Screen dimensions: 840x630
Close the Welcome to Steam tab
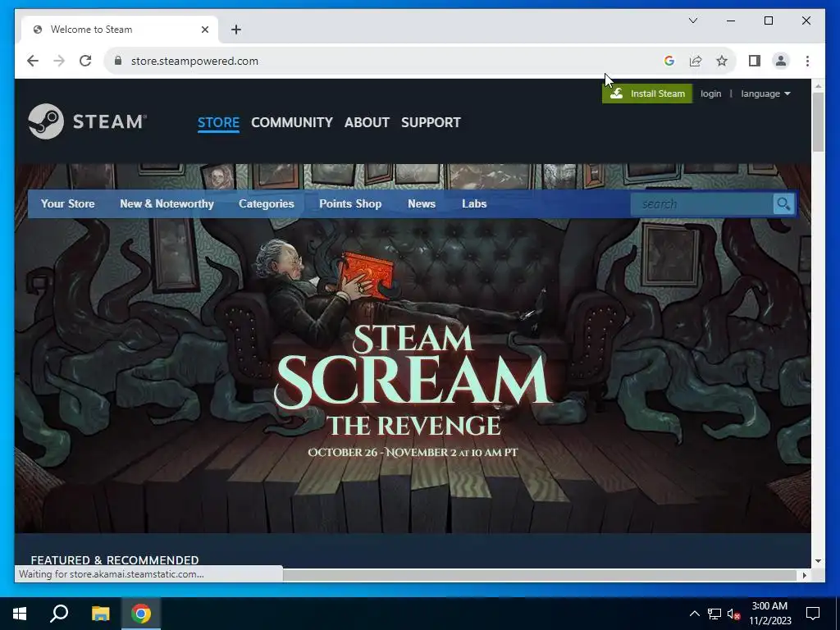[204, 30]
